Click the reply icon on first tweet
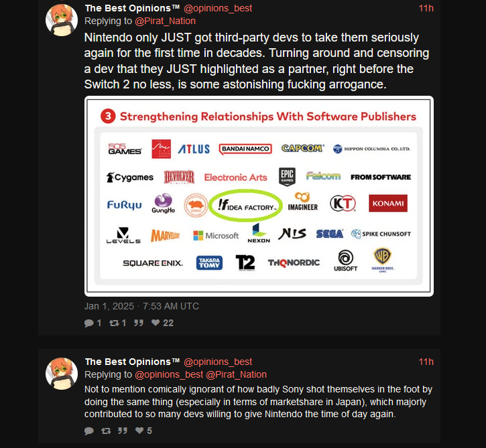The height and width of the screenshot is (448, 486). click(89, 323)
